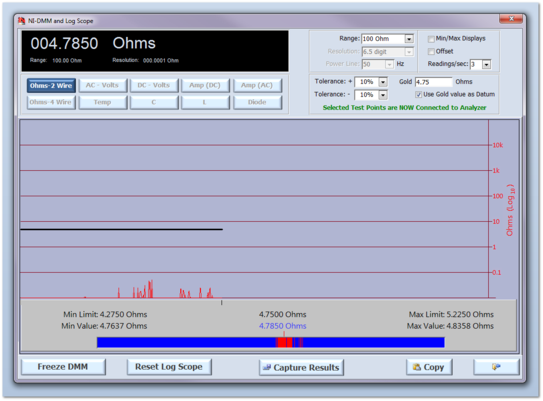This screenshot has height=401, width=543.
Task: Open the Power Line frequency dropdown
Action: pos(390,64)
